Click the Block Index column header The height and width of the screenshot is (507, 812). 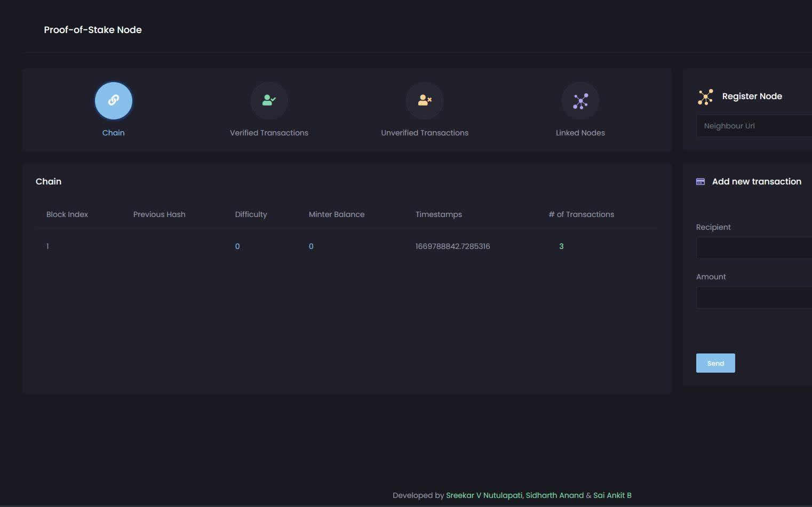(67, 214)
